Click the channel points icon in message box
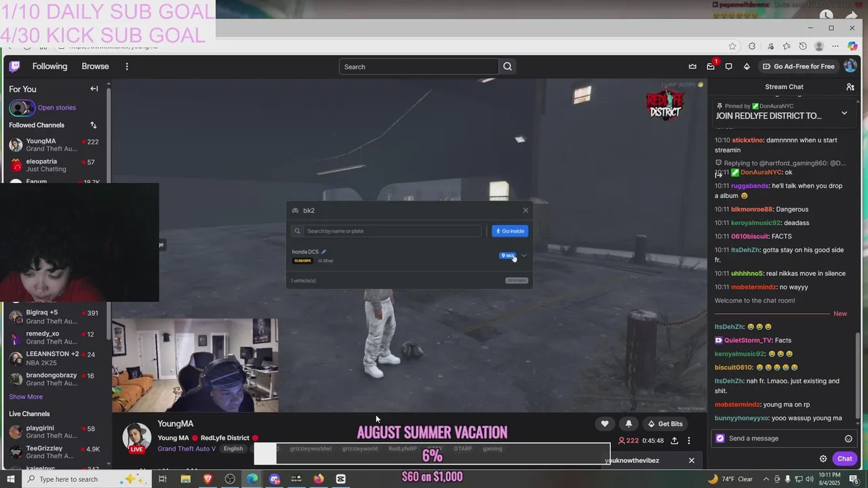The height and width of the screenshot is (488, 868). tap(720, 439)
